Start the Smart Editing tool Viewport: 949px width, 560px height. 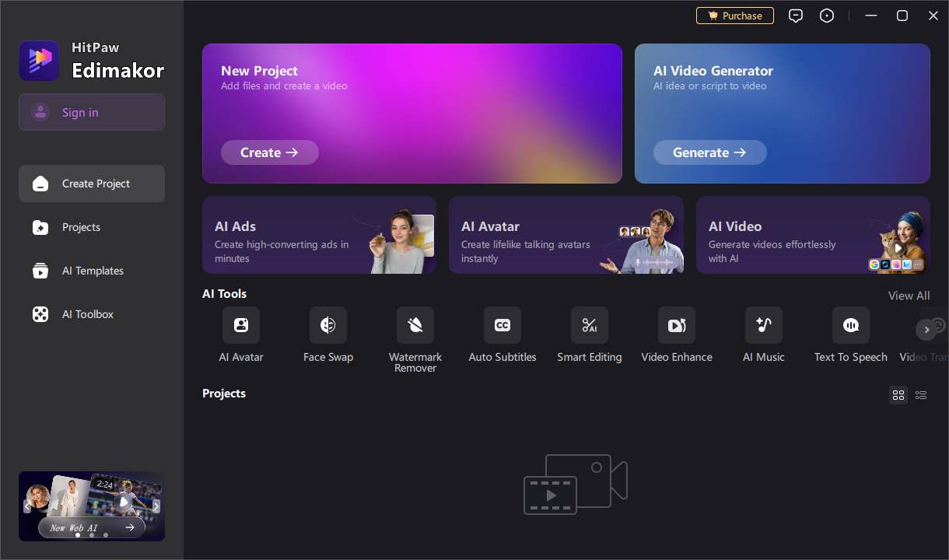click(590, 325)
